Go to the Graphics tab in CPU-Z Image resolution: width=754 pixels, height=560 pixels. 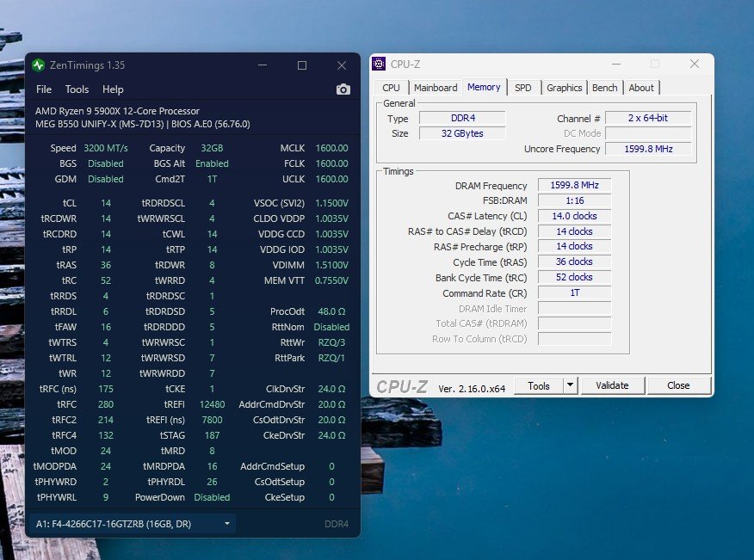coord(564,88)
